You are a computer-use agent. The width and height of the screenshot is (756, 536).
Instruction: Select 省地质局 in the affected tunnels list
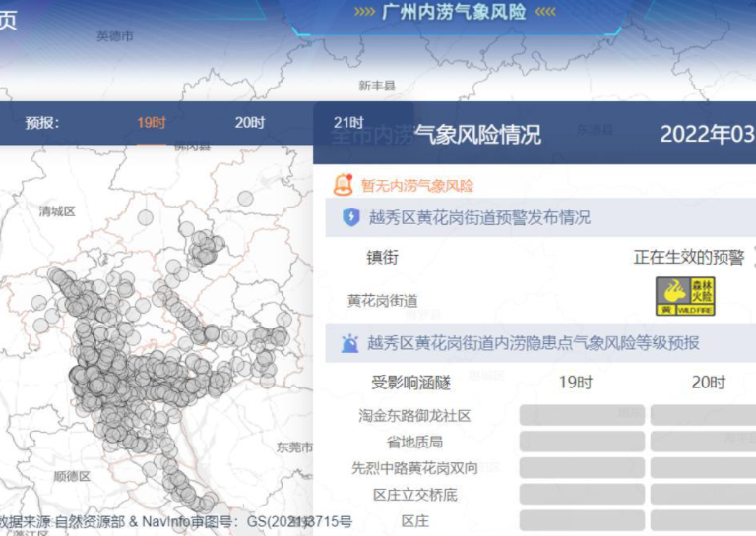tap(414, 442)
